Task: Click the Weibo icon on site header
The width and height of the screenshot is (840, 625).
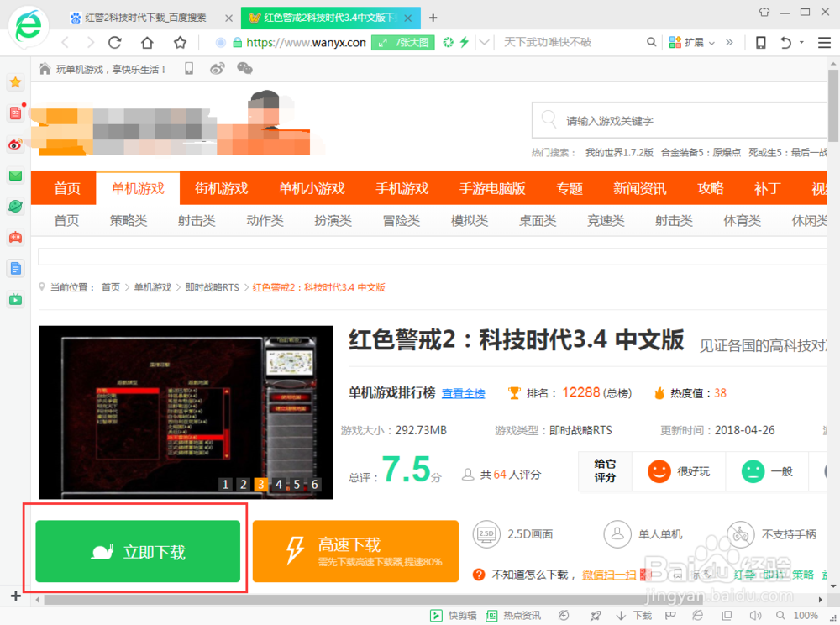Action: (217, 69)
